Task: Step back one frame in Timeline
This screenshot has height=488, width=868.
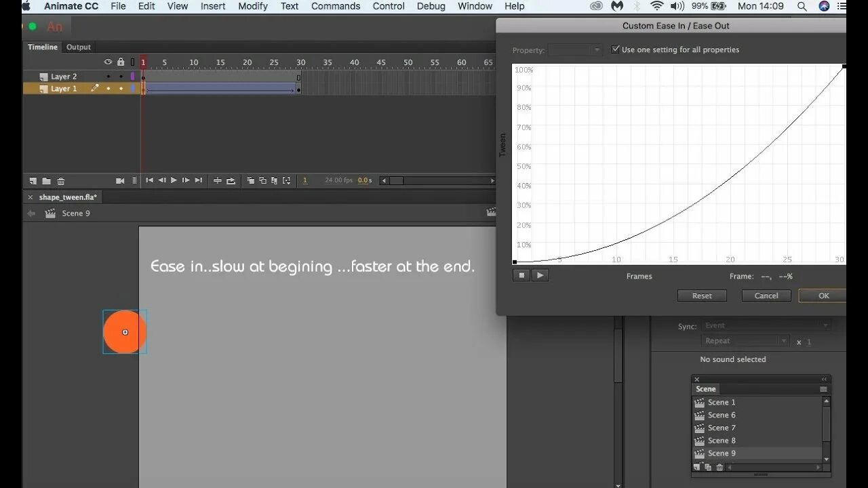Action: 161,180
